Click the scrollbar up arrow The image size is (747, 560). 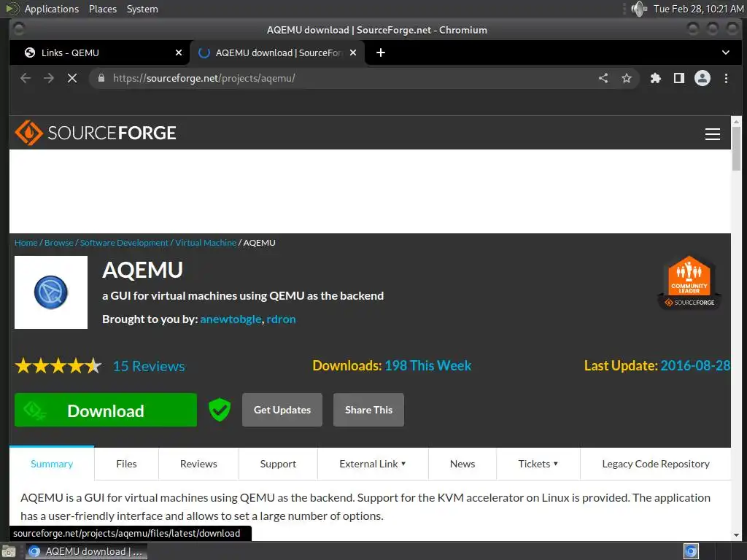[x=737, y=122]
